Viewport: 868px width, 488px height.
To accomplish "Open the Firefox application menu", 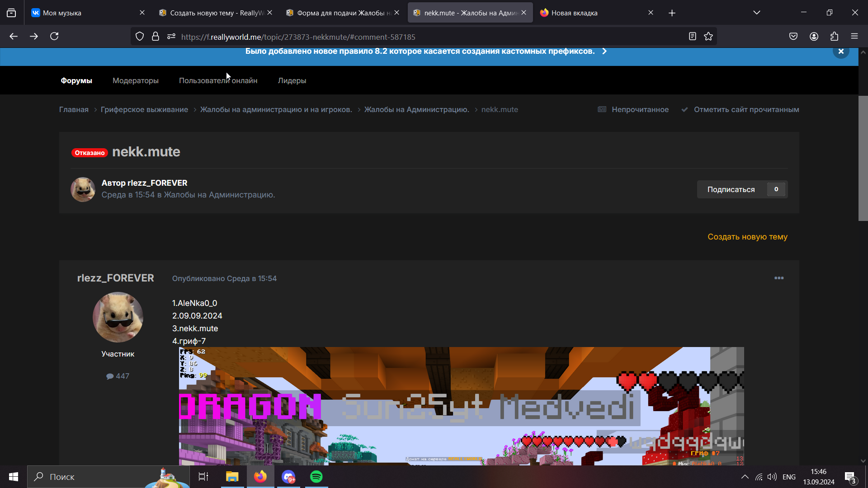I will (x=854, y=37).
